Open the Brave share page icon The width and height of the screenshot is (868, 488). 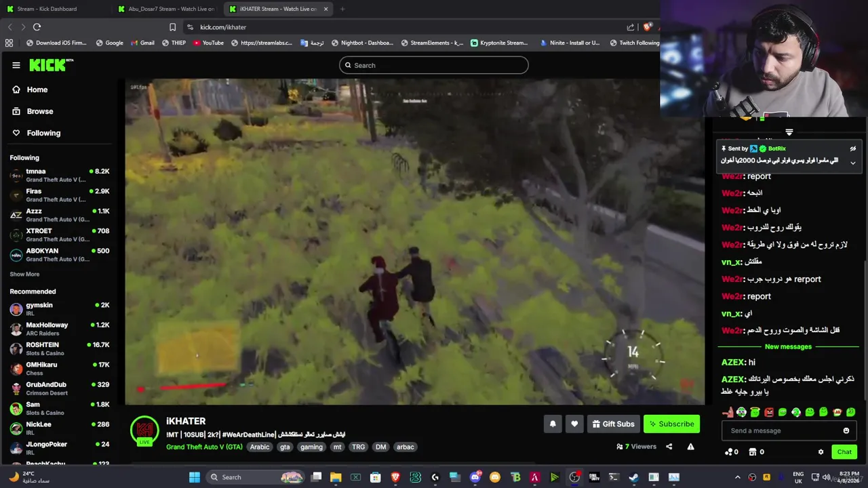(x=631, y=27)
